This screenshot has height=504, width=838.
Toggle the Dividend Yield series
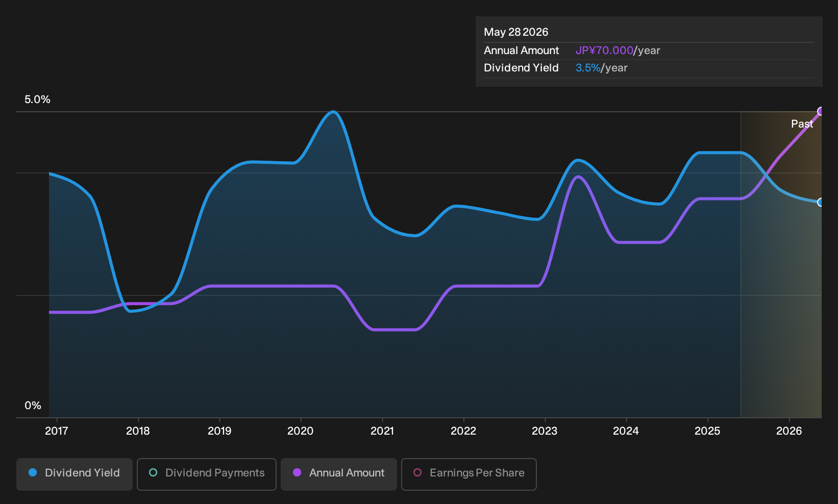(75, 474)
